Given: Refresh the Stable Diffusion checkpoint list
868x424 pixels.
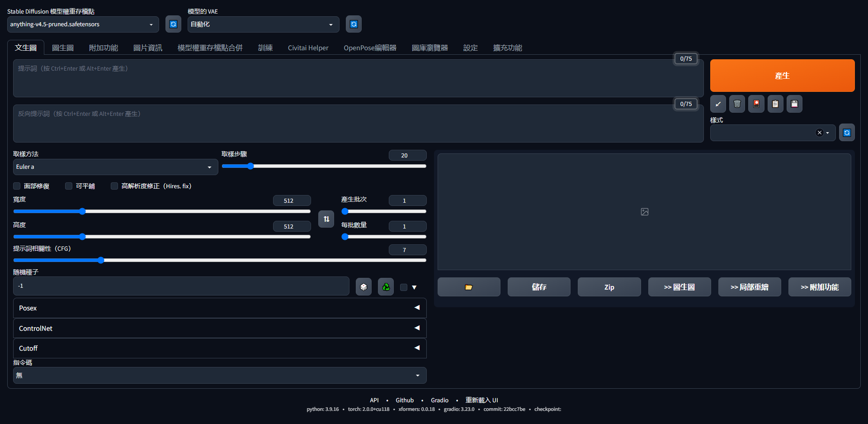Looking at the screenshot, I should tap(173, 24).
